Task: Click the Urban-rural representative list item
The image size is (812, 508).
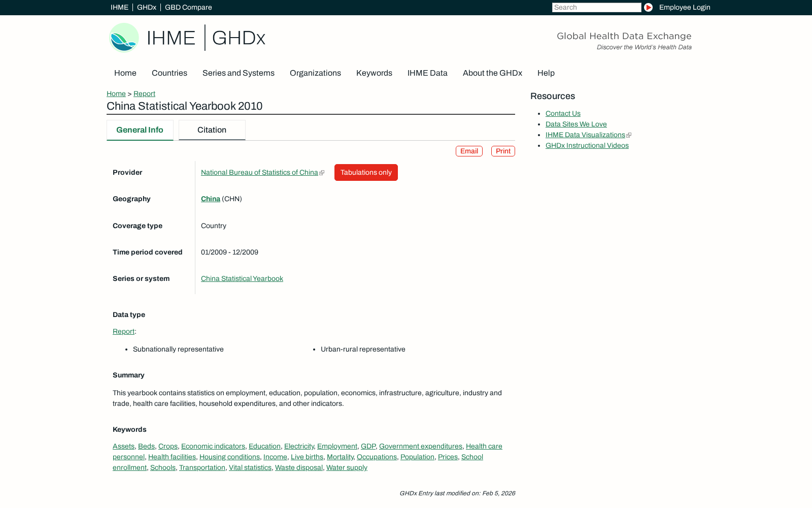Action: [x=363, y=349]
